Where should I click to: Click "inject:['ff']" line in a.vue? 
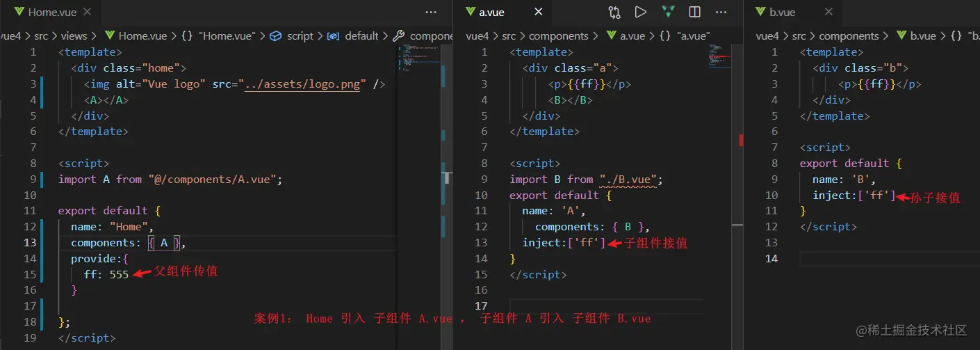(564, 243)
